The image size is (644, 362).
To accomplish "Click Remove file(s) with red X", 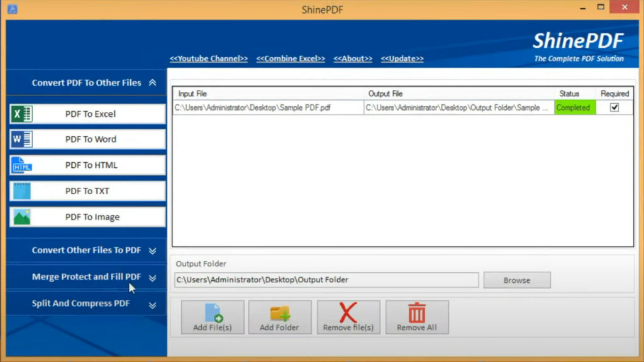I will 348,317.
